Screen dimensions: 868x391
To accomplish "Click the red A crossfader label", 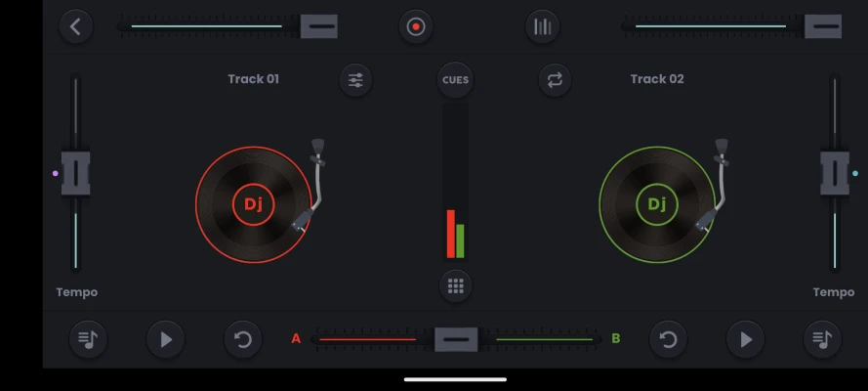I will tap(296, 339).
